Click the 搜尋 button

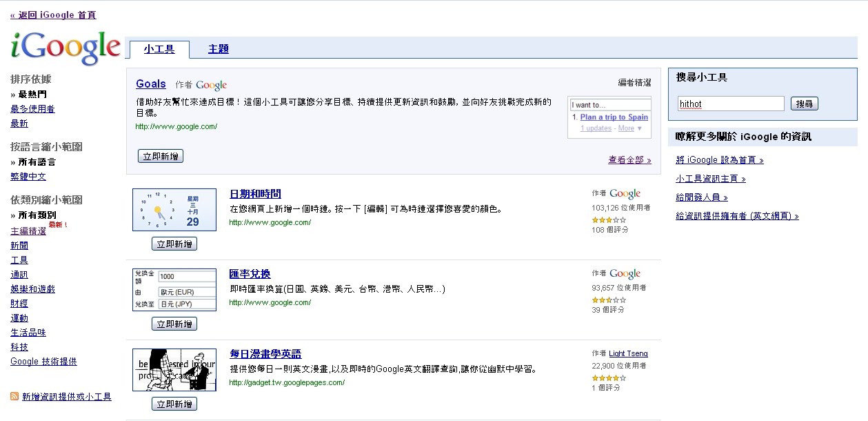pyautogui.click(x=805, y=104)
